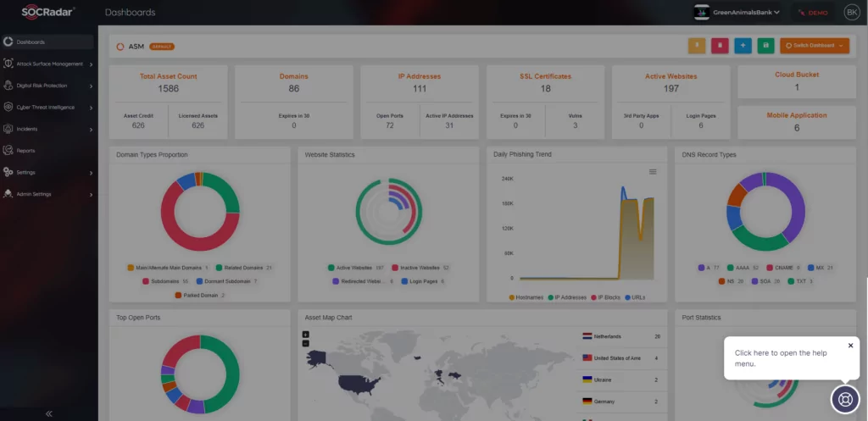Toggle Inactive Websites legend item
This screenshot has height=421, width=868.
click(x=420, y=268)
